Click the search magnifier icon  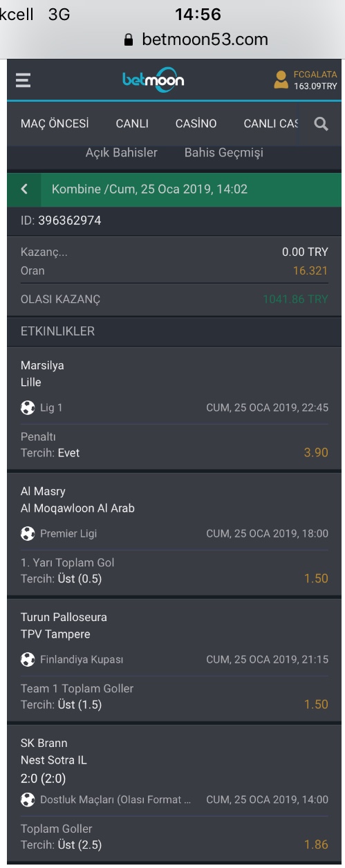(x=321, y=124)
